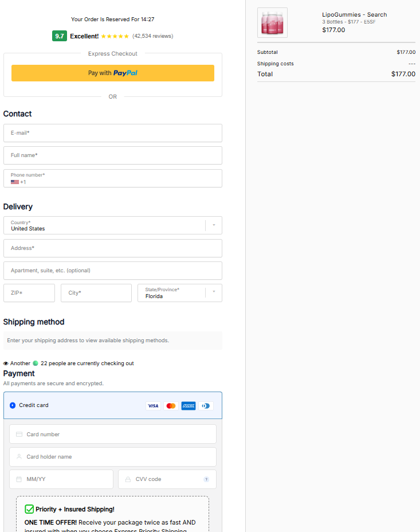
Task: Open the CVV code help tooltip
Action: (x=206, y=479)
